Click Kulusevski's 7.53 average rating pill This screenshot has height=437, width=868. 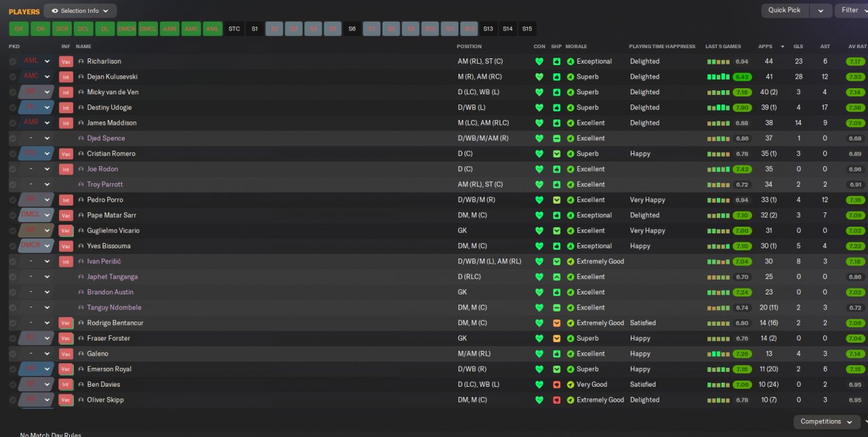(856, 77)
